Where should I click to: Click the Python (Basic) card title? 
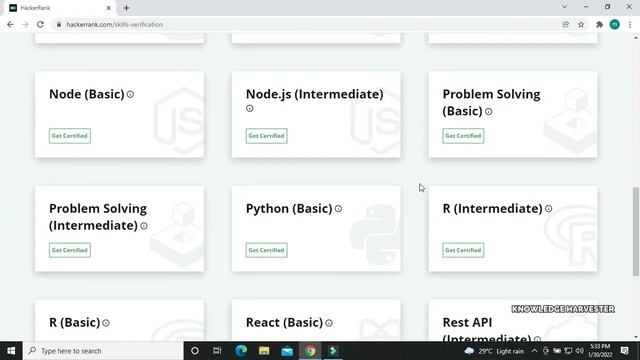[289, 209]
